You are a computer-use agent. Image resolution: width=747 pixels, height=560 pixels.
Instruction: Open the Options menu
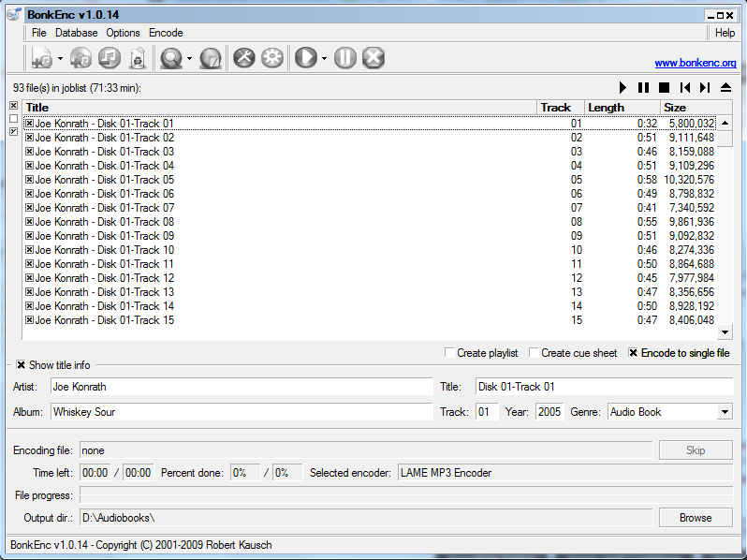pyautogui.click(x=123, y=33)
